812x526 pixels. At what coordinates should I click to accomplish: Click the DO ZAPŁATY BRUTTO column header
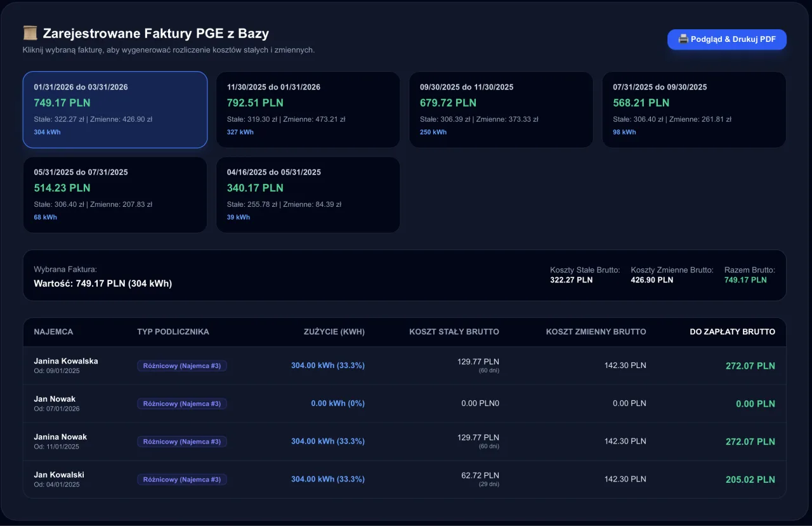pos(733,332)
